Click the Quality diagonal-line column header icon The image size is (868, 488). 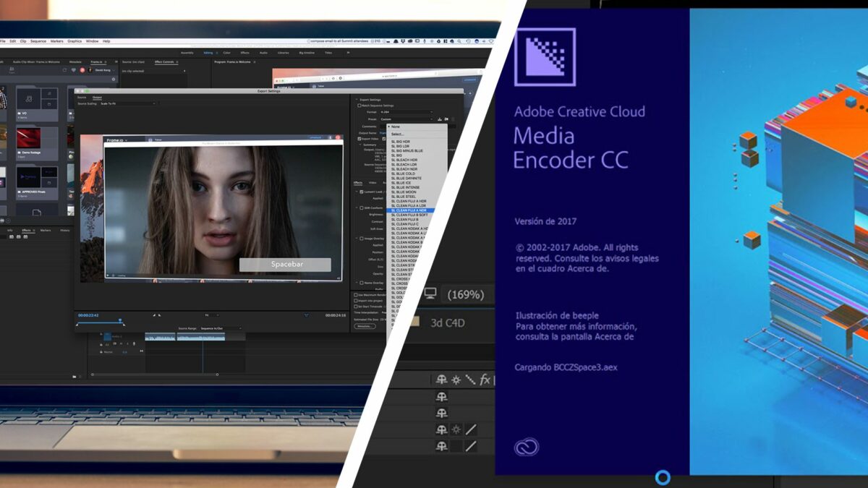pyautogui.click(x=471, y=380)
